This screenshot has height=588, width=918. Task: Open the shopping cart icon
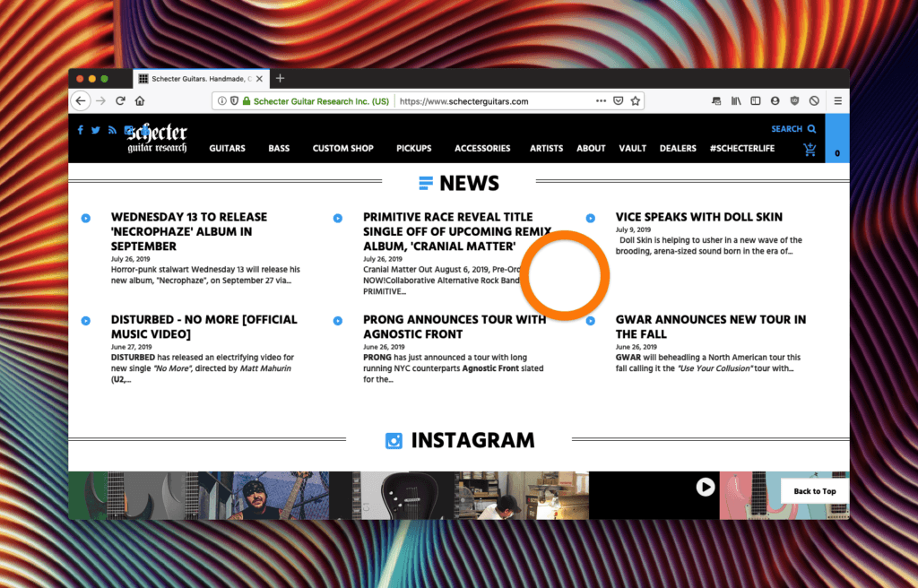(x=810, y=150)
